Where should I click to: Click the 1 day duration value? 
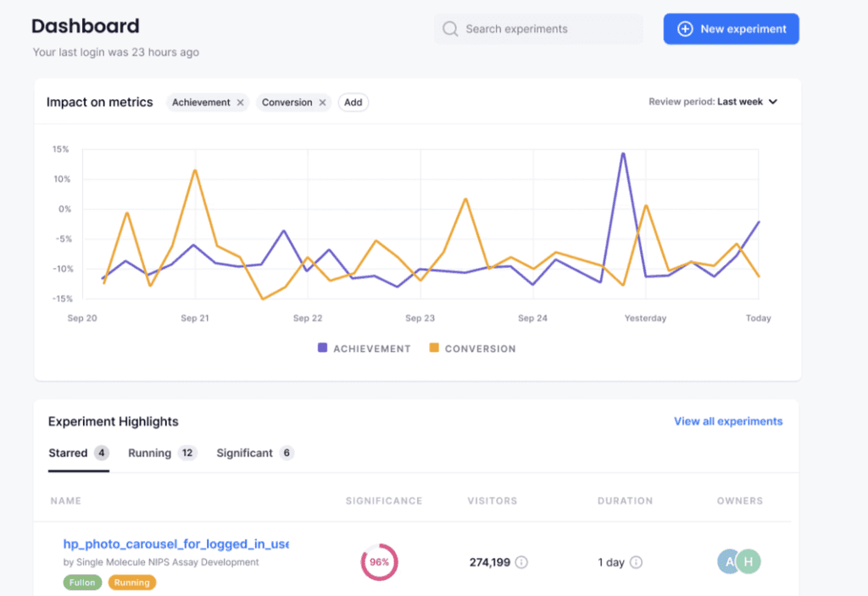[x=611, y=562]
